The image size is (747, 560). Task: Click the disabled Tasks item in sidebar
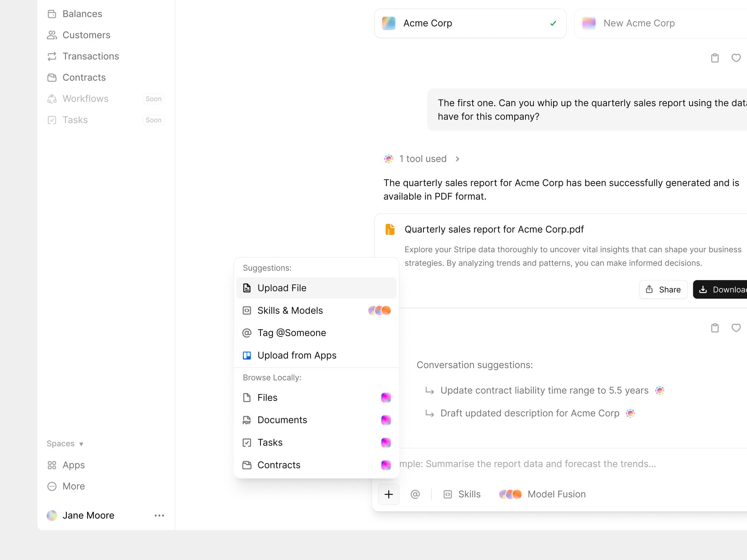pos(106,120)
